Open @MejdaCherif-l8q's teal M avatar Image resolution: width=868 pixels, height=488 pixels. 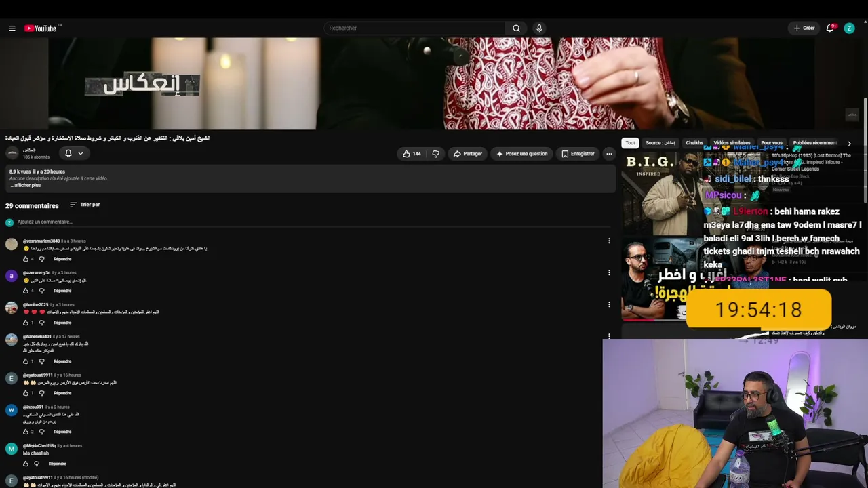pyautogui.click(x=12, y=449)
